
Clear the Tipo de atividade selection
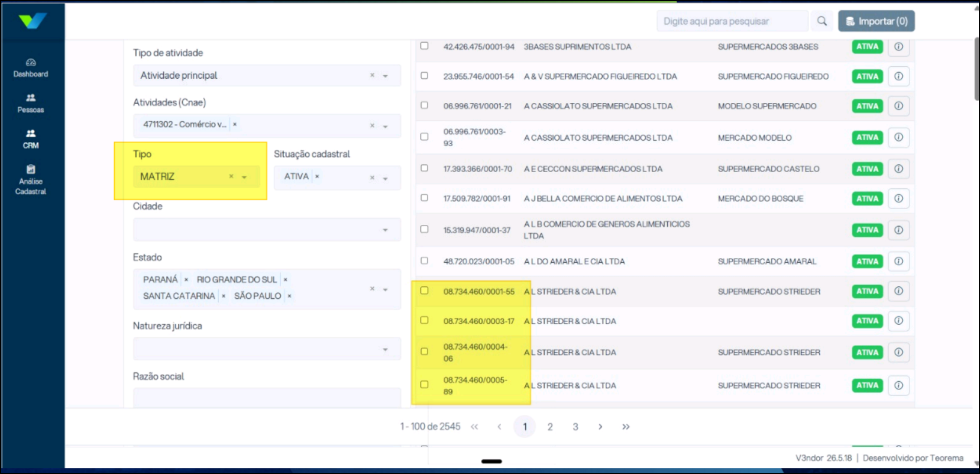[x=372, y=75]
